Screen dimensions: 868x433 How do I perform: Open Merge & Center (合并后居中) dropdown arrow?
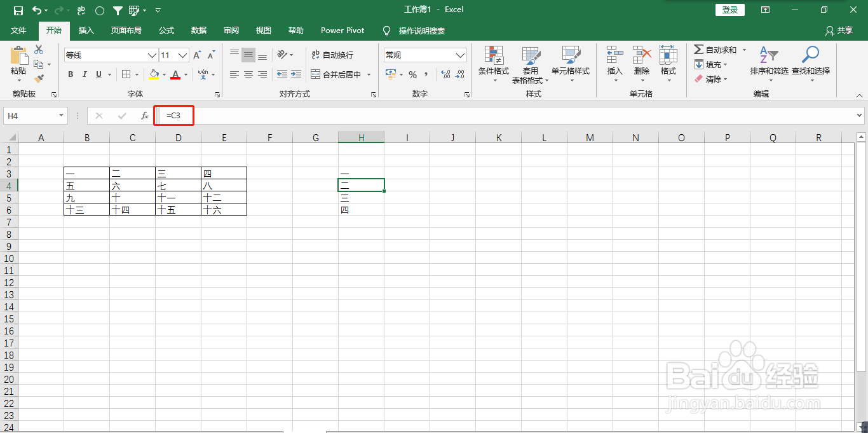(368, 74)
